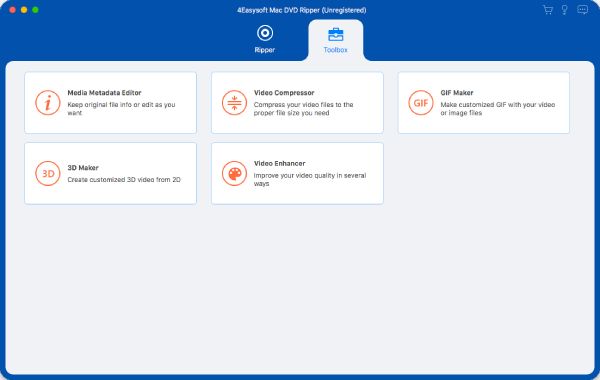Open Video Compressor title
This screenshot has height=380, width=600.
[284, 93]
